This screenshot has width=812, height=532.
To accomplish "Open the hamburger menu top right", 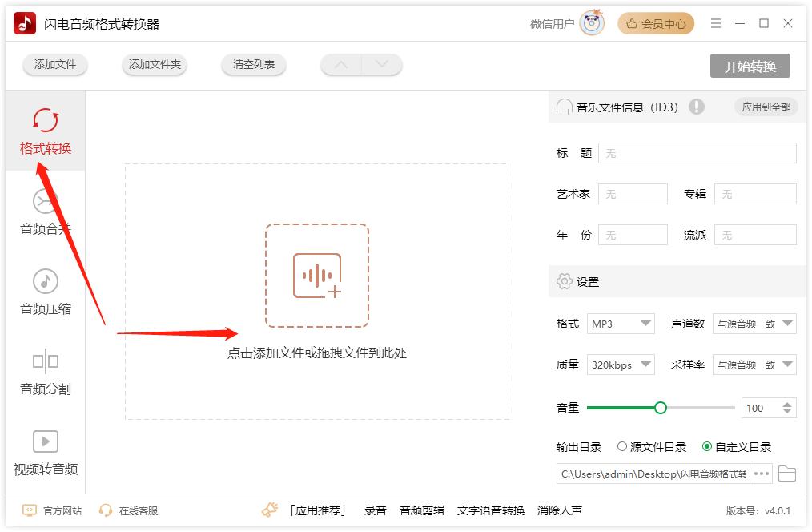I will (716, 23).
